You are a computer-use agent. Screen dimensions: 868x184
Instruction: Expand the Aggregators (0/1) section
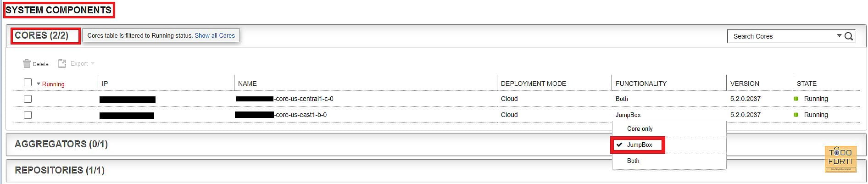(61, 144)
